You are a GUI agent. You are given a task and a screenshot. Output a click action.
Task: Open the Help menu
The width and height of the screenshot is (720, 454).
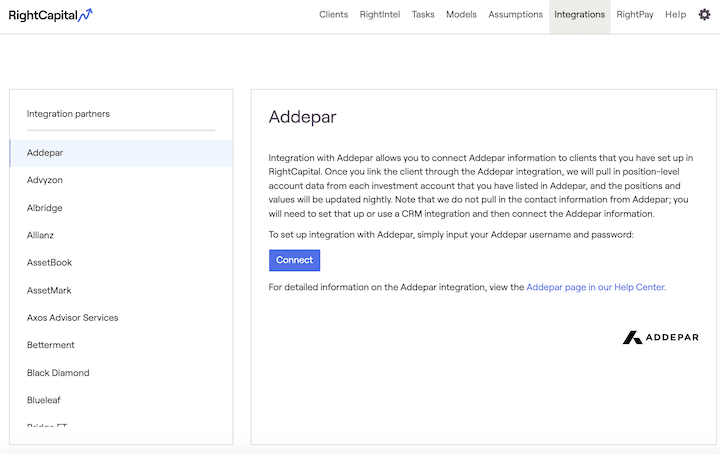pyautogui.click(x=675, y=15)
